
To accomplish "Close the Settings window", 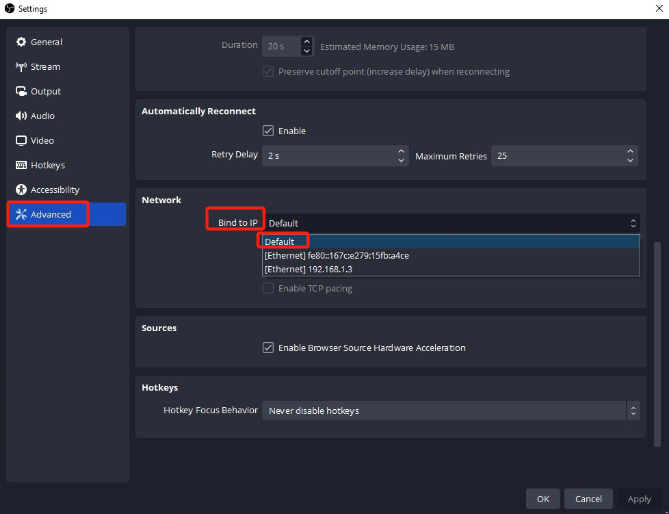I will point(659,9).
